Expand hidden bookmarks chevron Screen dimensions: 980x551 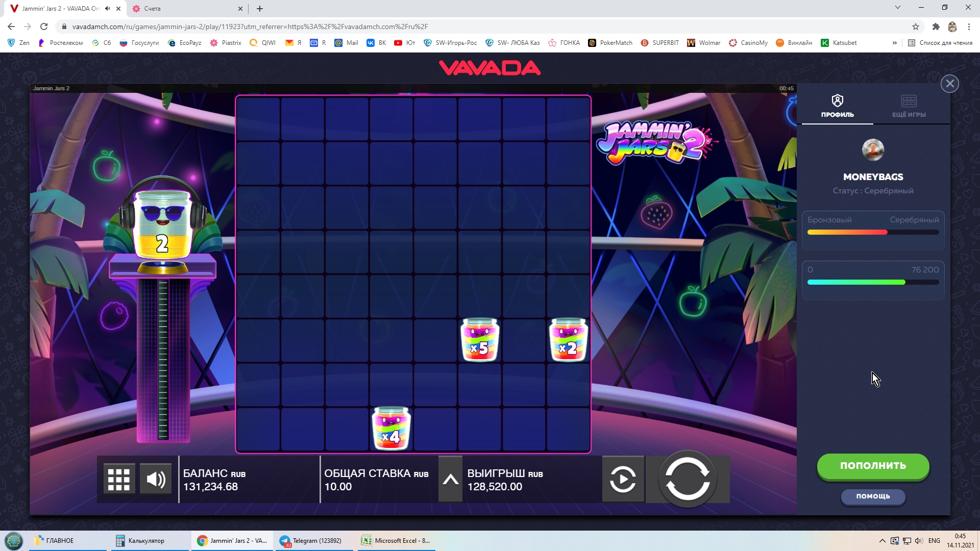point(894,43)
